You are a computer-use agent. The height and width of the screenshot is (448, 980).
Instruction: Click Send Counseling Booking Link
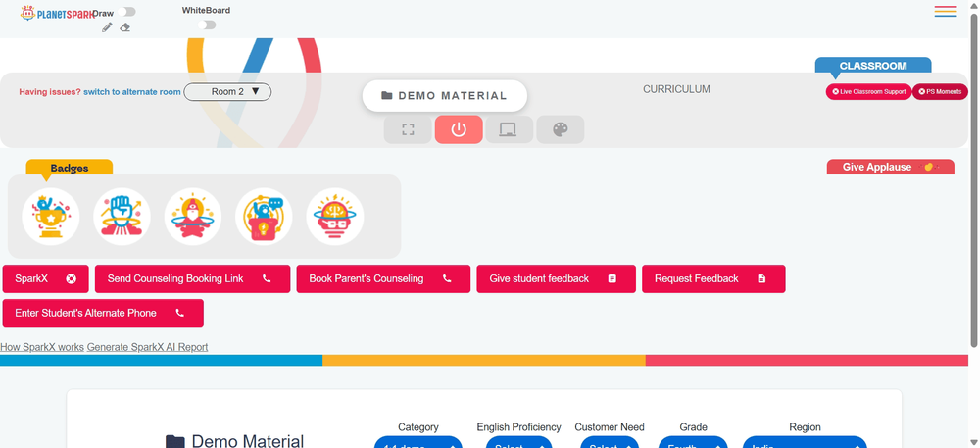coord(192,278)
